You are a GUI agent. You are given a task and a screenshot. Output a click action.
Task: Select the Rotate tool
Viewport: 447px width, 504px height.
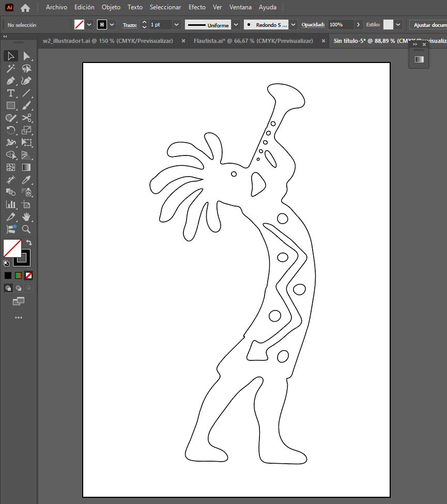pyautogui.click(x=10, y=130)
